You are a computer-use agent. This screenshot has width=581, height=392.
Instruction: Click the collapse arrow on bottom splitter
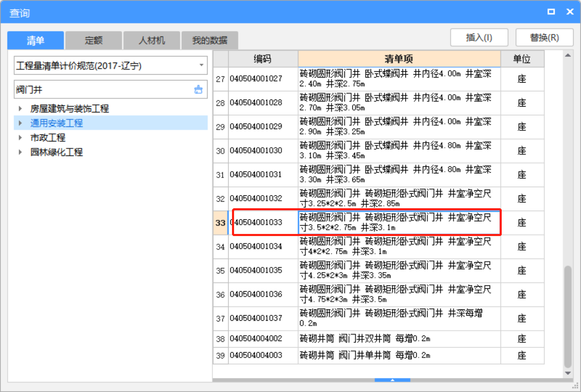point(392,380)
